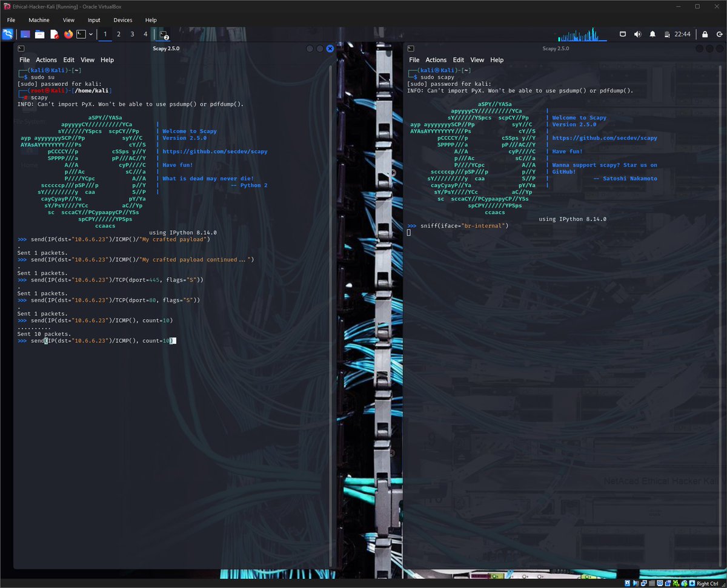727x588 pixels.
Task: Maximize the left Scapy terminal window
Action: point(320,48)
